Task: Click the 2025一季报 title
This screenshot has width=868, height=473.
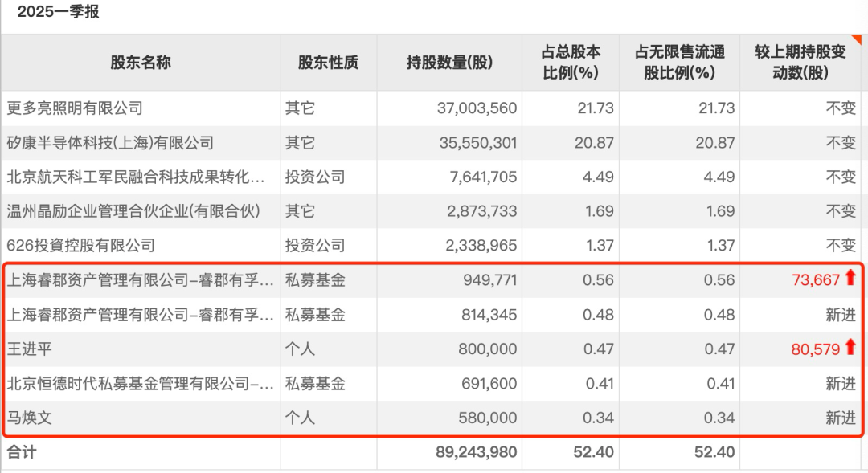Action: pyautogui.click(x=58, y=11)
